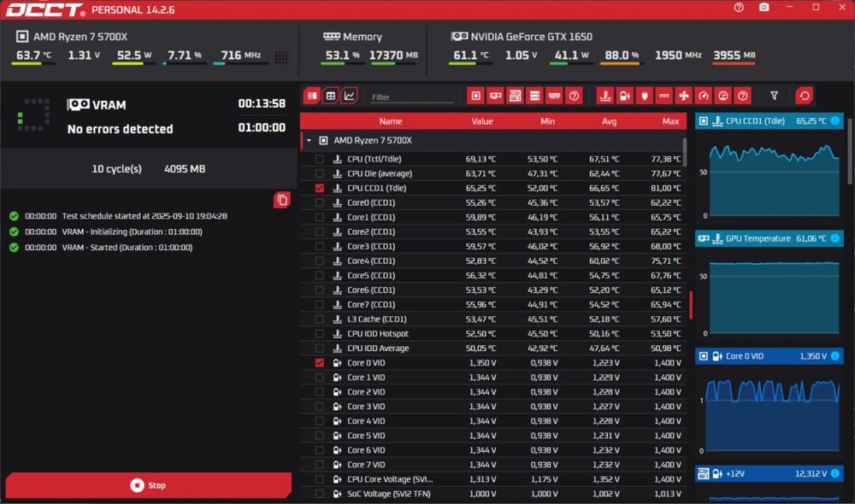855x504 pixels.
Task: Check the CPU Die (average) checkbox
Action: pyautogui.click(x=320, y=173)
